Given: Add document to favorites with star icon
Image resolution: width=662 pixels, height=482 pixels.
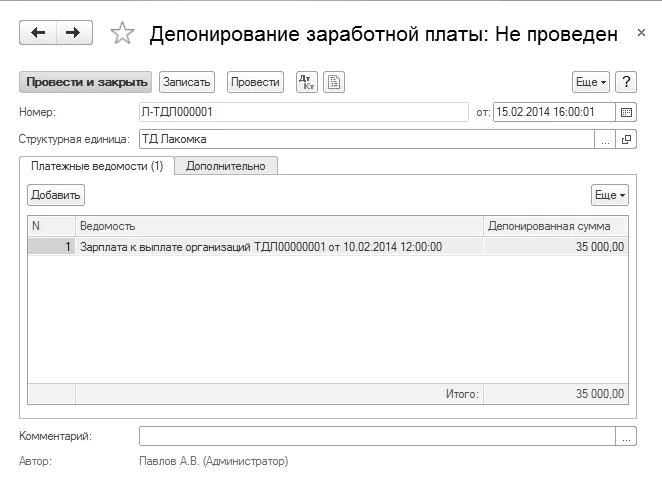Looking at the screenshot, I should click(122, 33).
